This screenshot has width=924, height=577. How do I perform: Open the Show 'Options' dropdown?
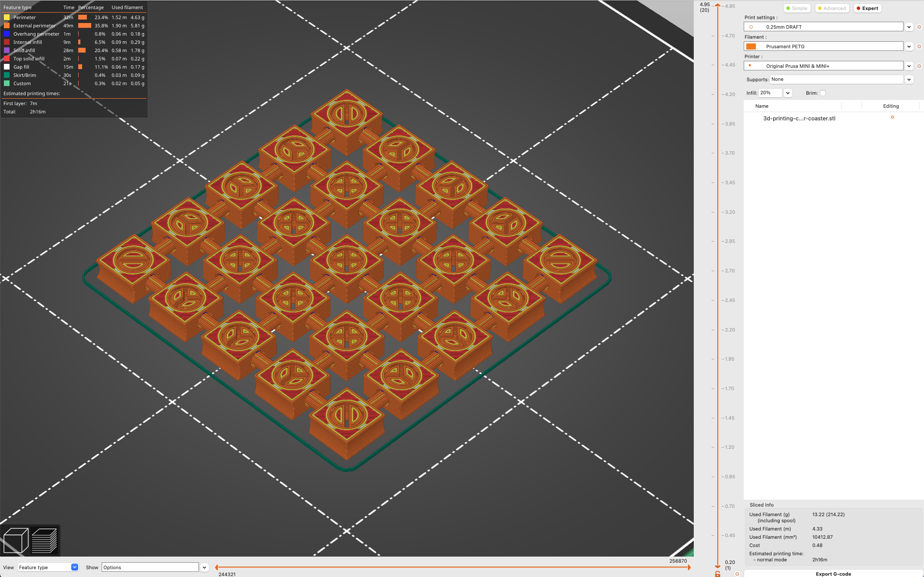[x=203, y=567]
